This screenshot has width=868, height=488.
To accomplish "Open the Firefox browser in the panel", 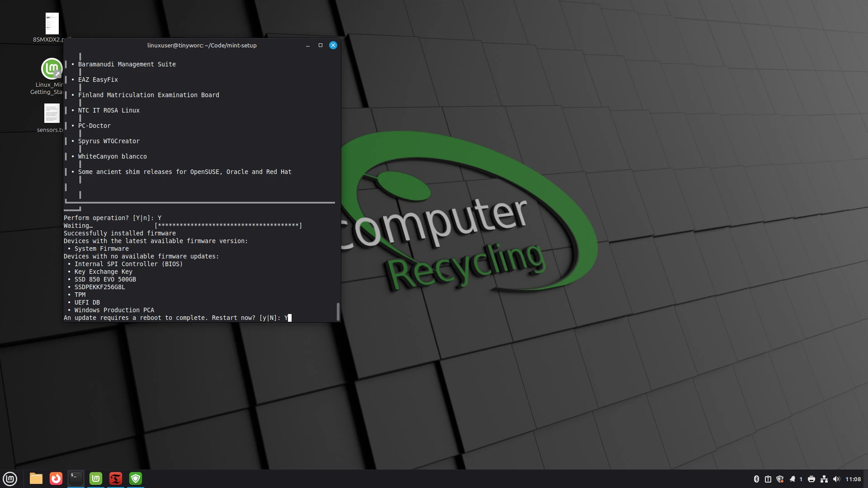I will pos(56,479).
